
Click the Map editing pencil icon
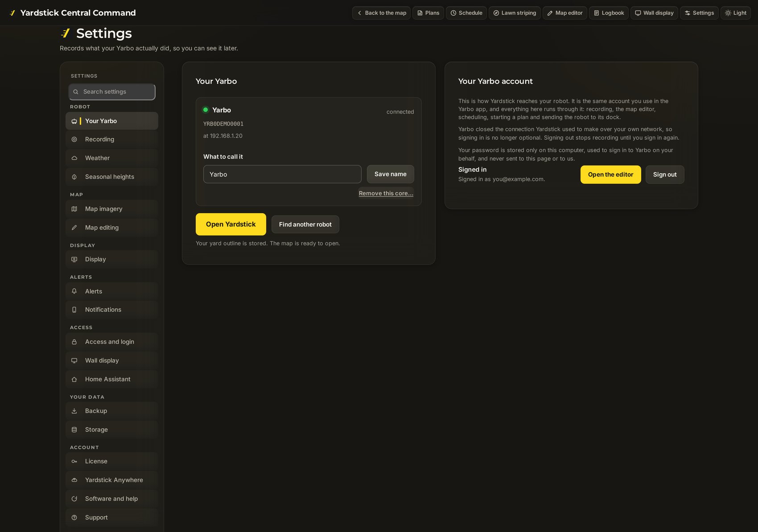(x=74, y=228)
